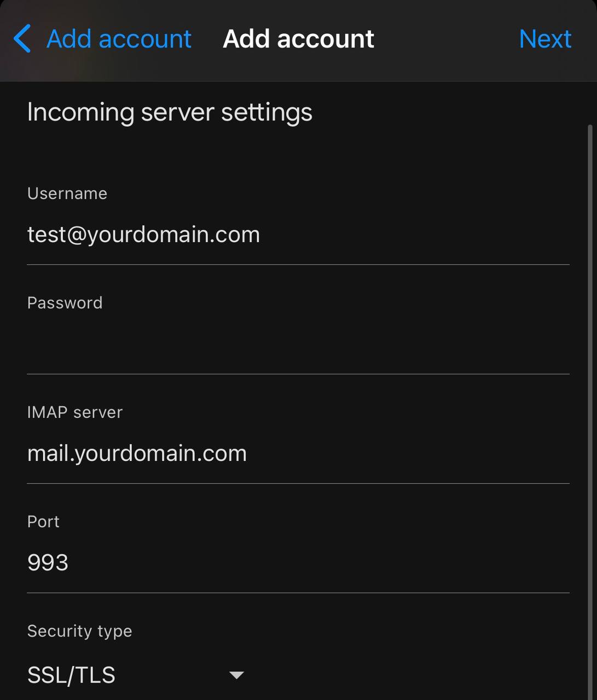Click the dropdown arrow beside SSL/TLS
The image size is (597, 700).
[x=236, y=675]
